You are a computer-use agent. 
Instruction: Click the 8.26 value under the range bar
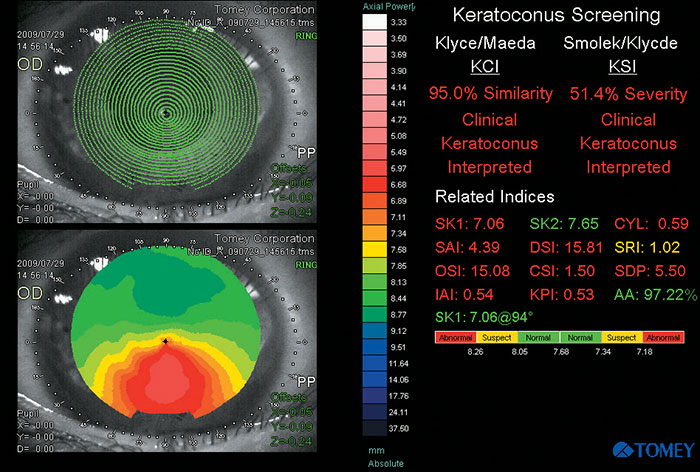pos(475,351)
